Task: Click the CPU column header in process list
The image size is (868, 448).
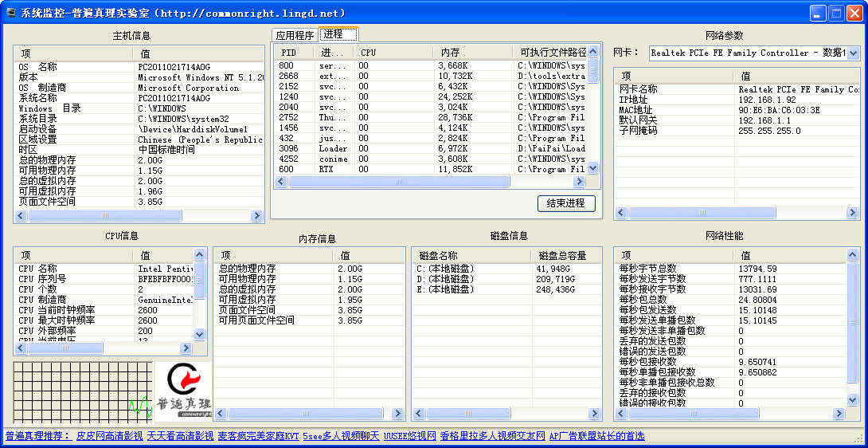Action: [393, 53]
